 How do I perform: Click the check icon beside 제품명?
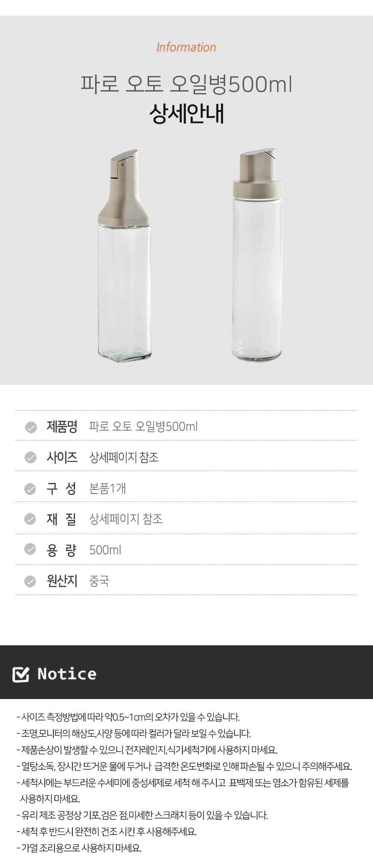pos(31,427)
